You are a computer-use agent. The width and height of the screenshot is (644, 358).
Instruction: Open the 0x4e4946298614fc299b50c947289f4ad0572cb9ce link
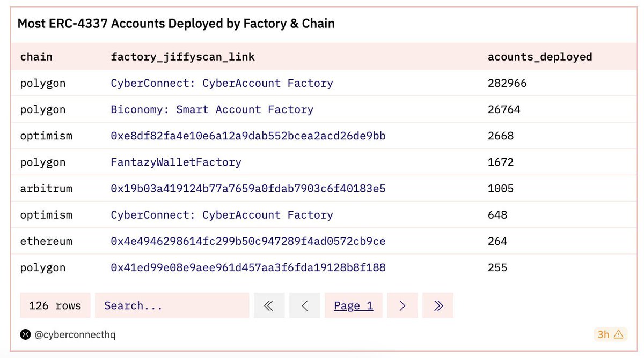pos(248,241)
